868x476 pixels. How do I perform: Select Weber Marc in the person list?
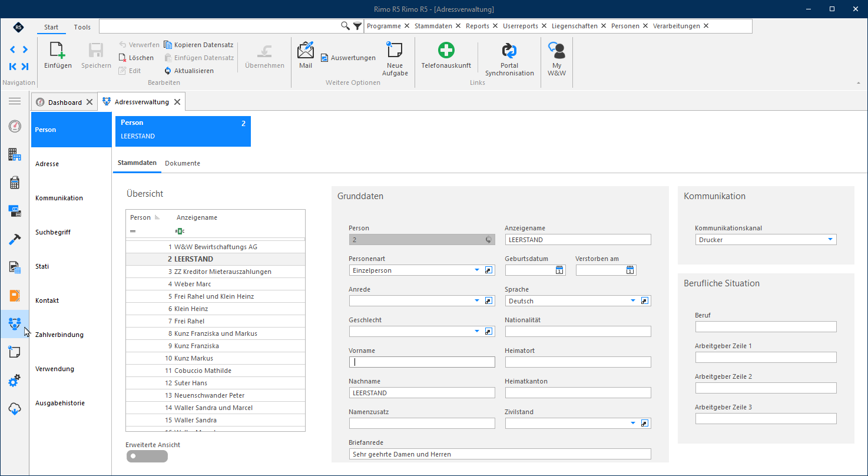(216, 284)
